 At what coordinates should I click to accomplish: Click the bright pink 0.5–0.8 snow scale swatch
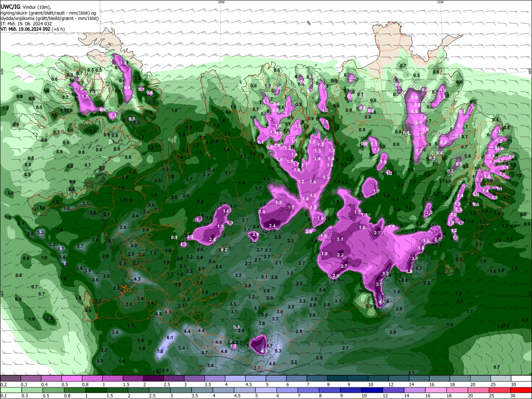71,379
